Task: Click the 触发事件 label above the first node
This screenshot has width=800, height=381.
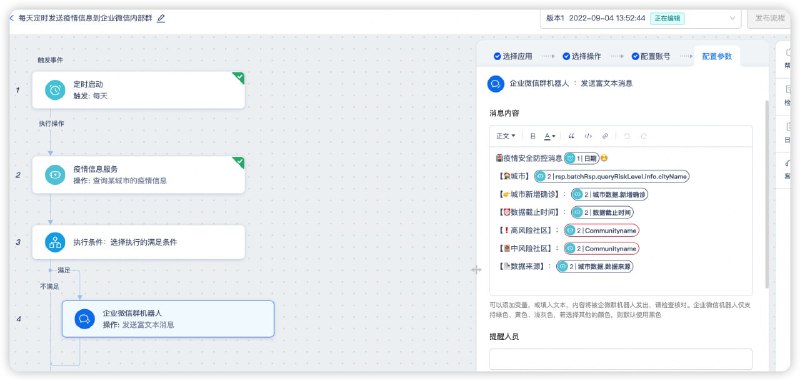Action: coord(50,60)
